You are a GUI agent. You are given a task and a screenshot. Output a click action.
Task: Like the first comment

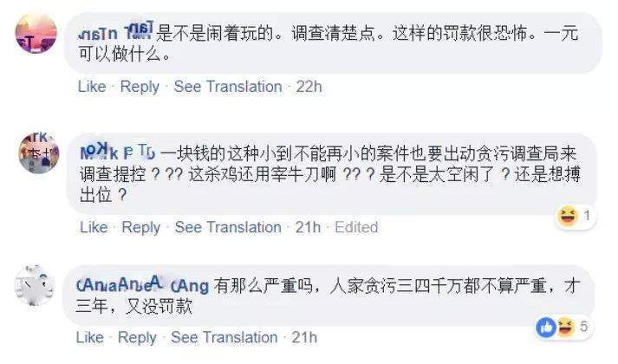point(92,87)
